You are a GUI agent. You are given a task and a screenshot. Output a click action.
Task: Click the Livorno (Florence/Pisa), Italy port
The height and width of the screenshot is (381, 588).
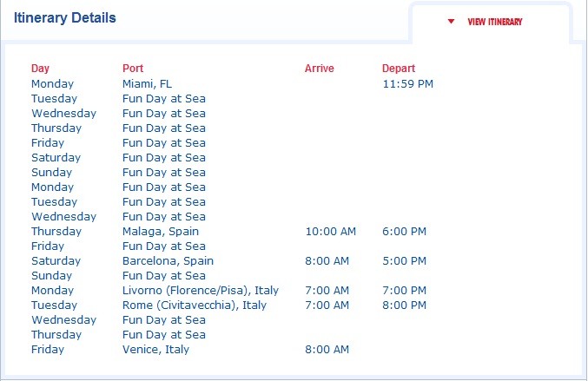point(201,291)
